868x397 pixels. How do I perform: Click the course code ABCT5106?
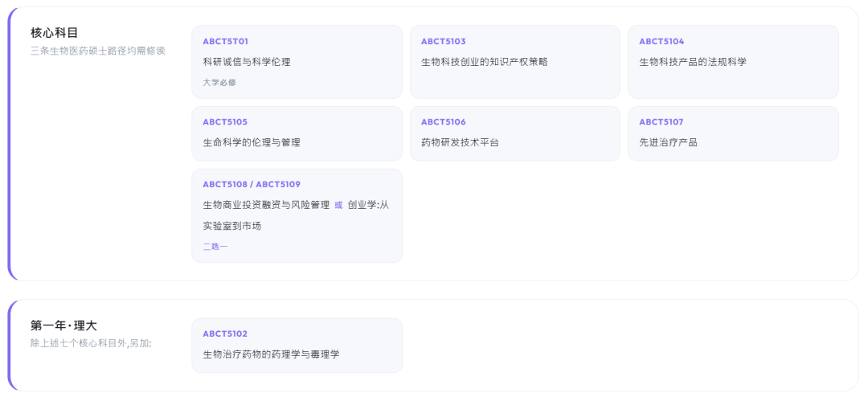coord(444,122)
